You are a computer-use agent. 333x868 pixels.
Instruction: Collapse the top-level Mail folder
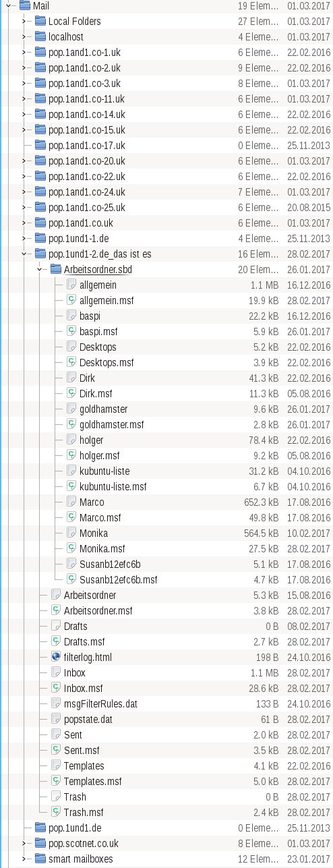coord(9,5)
